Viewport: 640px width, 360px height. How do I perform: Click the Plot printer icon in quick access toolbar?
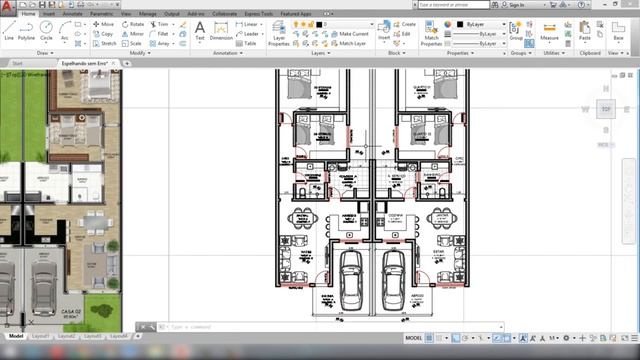(x=81, y=5)
